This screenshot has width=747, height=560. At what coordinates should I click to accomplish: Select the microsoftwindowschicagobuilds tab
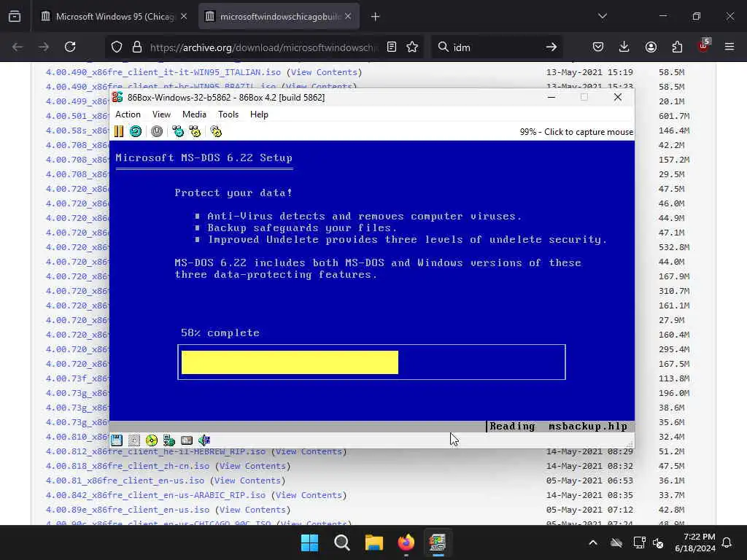pos(279,17)
